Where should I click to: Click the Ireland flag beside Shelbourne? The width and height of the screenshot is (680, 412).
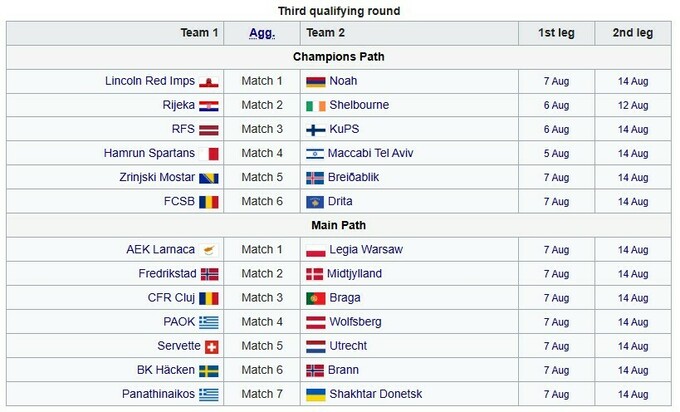pos(314,105)
